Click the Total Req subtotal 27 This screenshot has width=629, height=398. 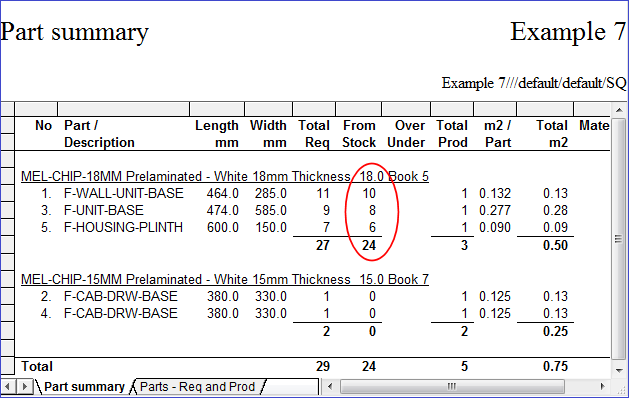pos(323,245)
